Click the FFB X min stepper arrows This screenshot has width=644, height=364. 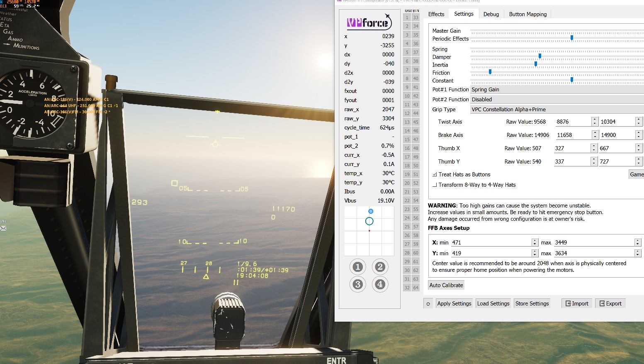[535, 242]
